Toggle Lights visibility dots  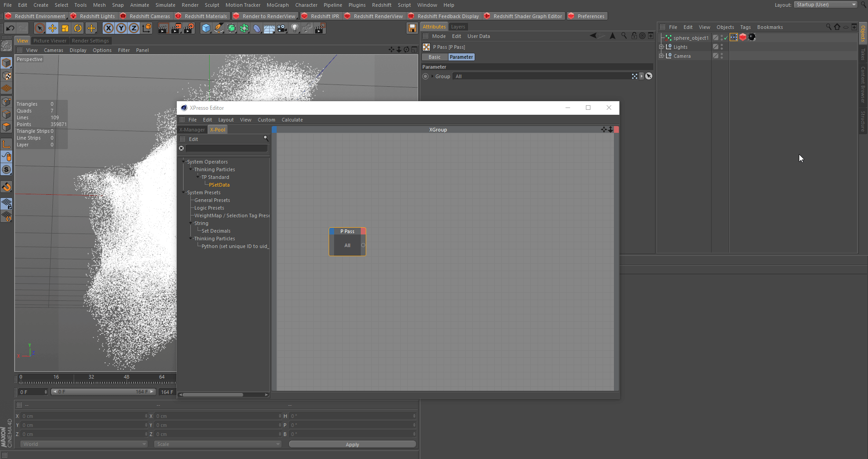point(722,47)
